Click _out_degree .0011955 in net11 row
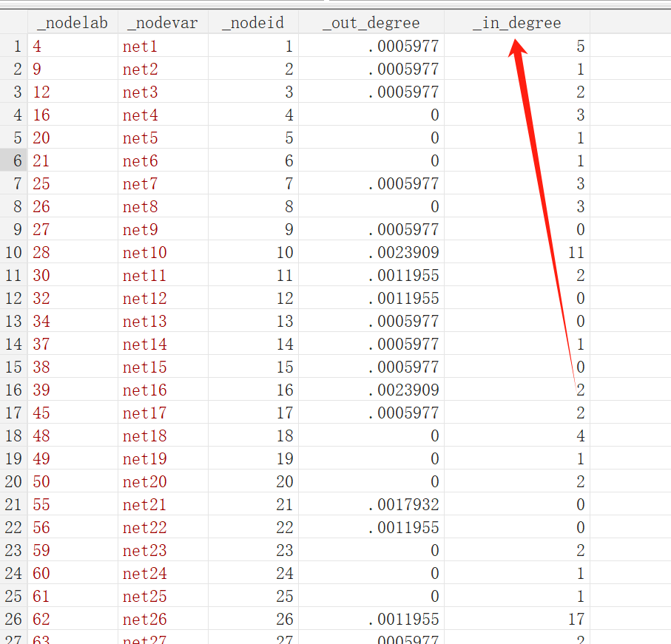This screenshot has height=644, width=671. (371, 275)
